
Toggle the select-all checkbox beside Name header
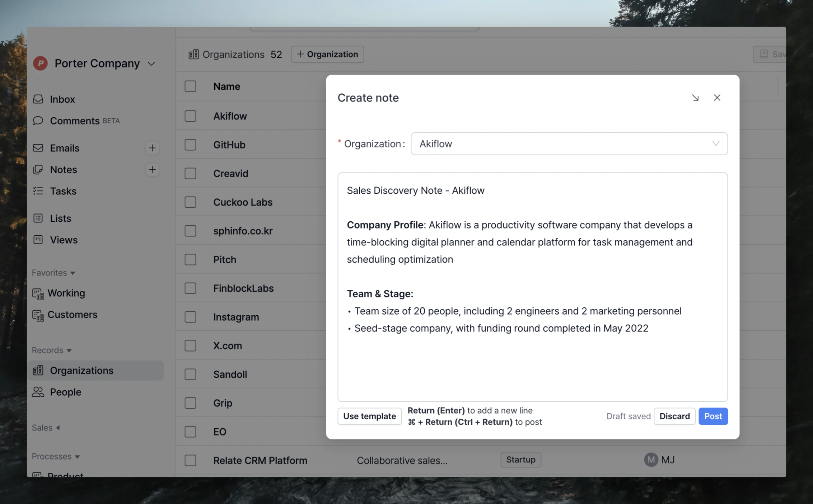190,86
